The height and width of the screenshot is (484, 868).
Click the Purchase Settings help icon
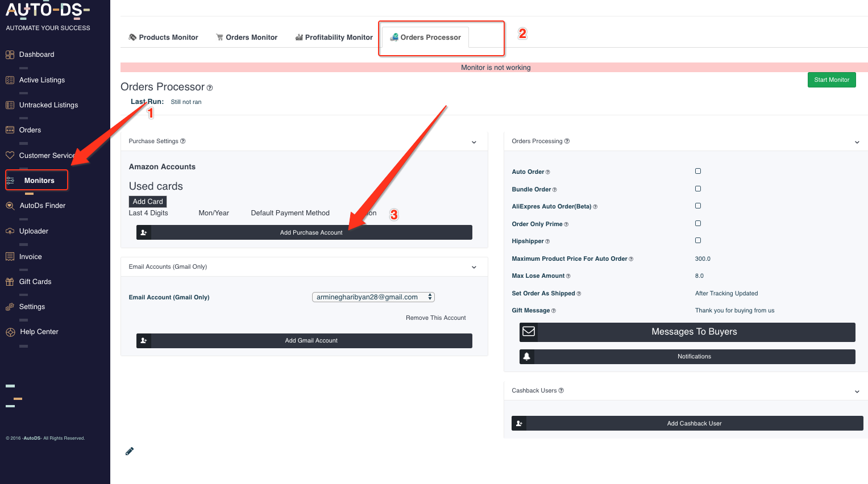[183, 141]
